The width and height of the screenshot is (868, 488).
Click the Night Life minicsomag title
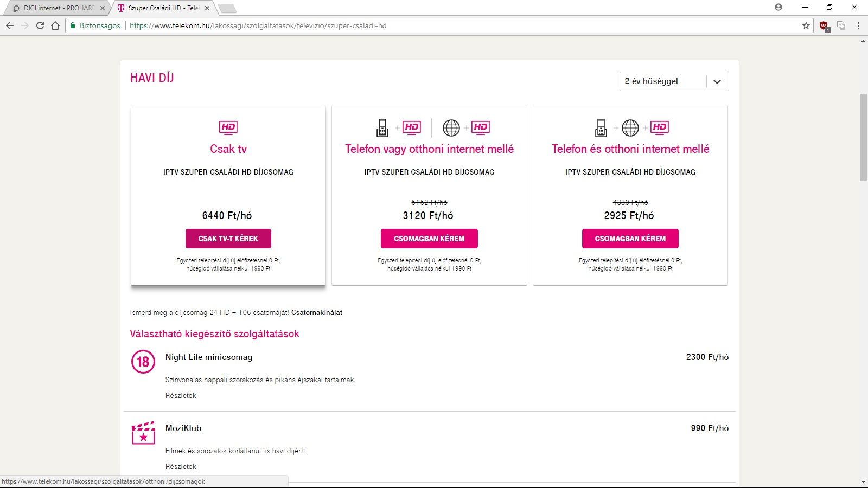(209, 357)
